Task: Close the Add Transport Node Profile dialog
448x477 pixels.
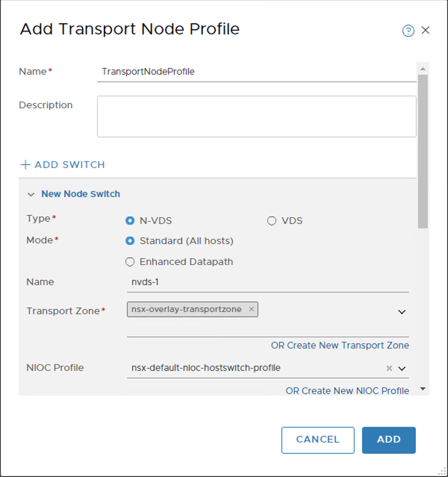Action: pyautogui.click(x=426, y=30)
